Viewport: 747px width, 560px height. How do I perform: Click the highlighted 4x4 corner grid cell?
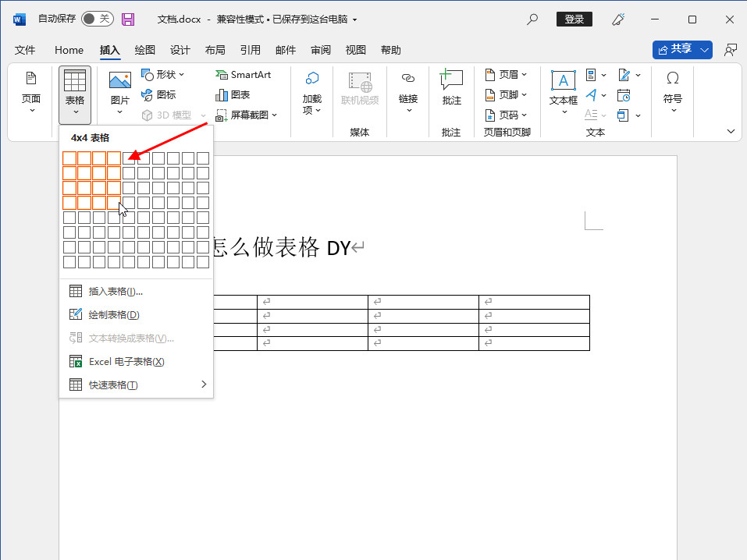coord(114,203)
